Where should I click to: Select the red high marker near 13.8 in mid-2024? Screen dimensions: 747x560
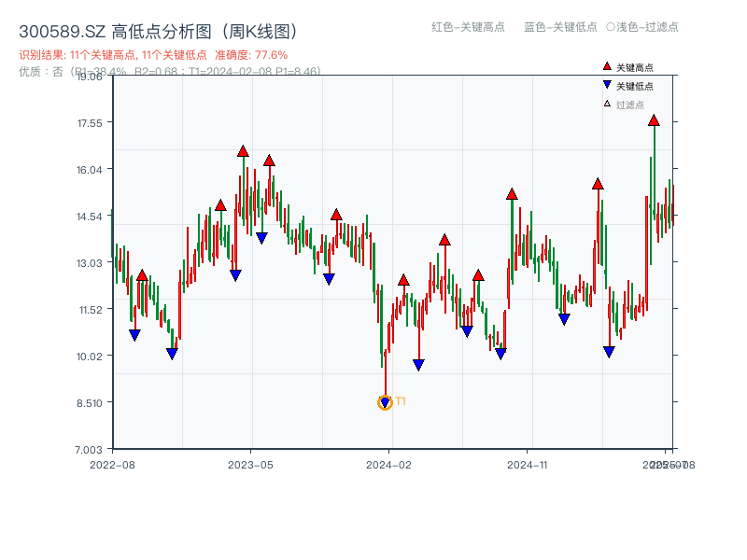[x=445, y=240]
